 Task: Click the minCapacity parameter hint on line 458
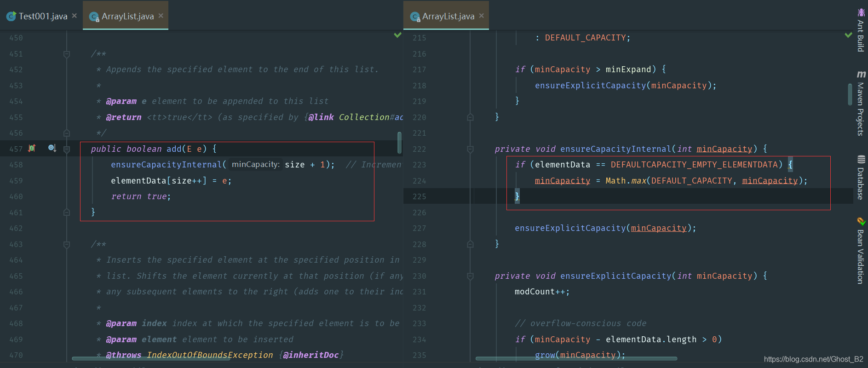(255, 165)
